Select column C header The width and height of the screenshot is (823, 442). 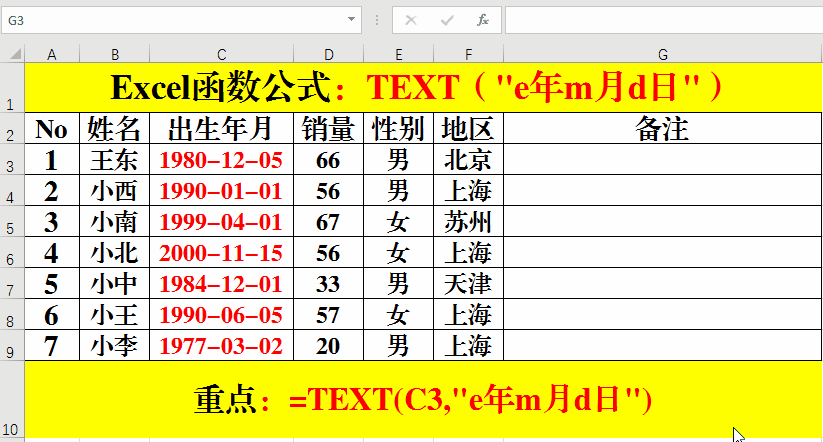[x=221, y=55]
